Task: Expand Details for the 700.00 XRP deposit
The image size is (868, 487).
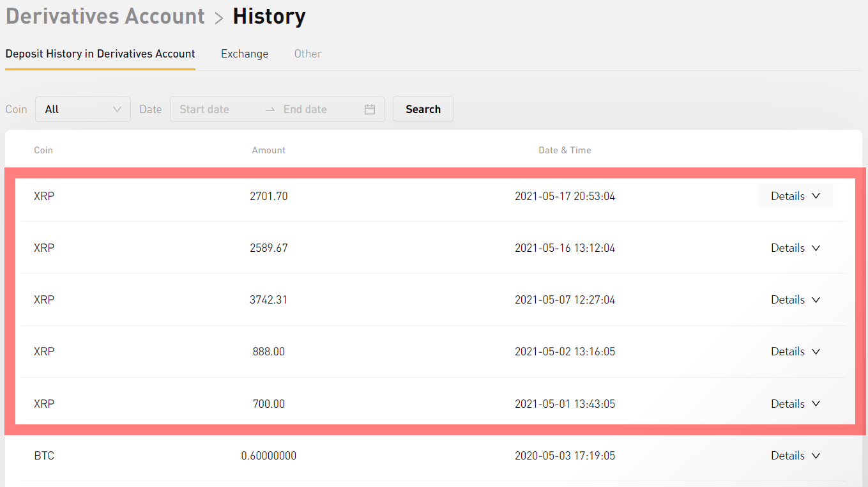Action: [x=795, y=404]
